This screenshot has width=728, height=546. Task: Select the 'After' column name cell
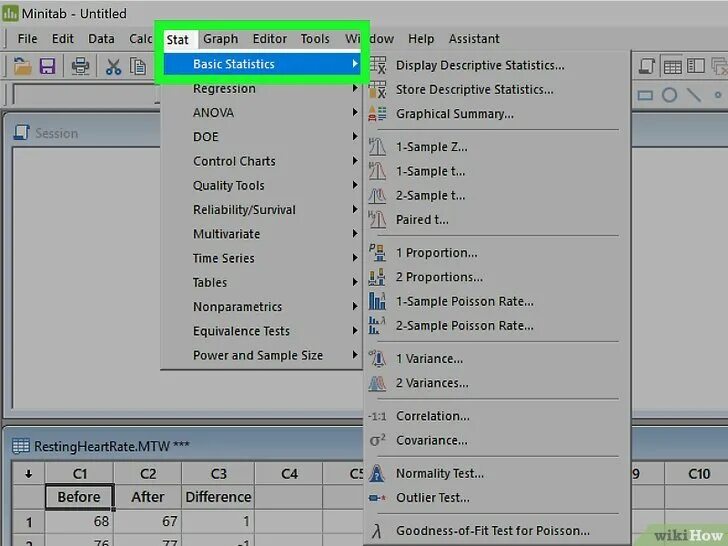148,497
